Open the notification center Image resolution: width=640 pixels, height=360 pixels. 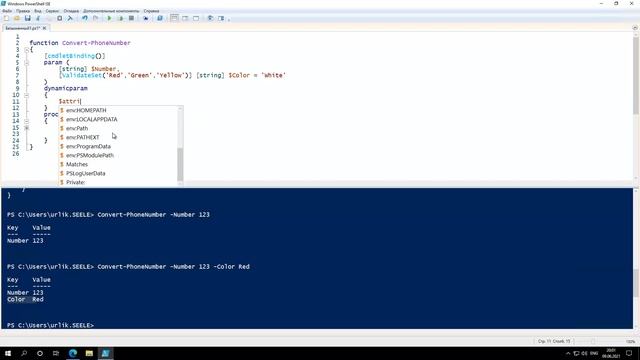629,353
